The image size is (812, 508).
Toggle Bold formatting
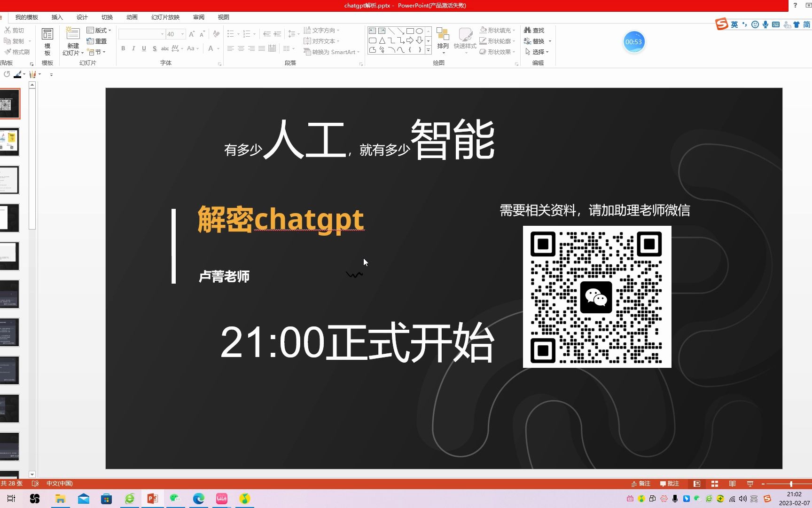click(x=123, y=48)
